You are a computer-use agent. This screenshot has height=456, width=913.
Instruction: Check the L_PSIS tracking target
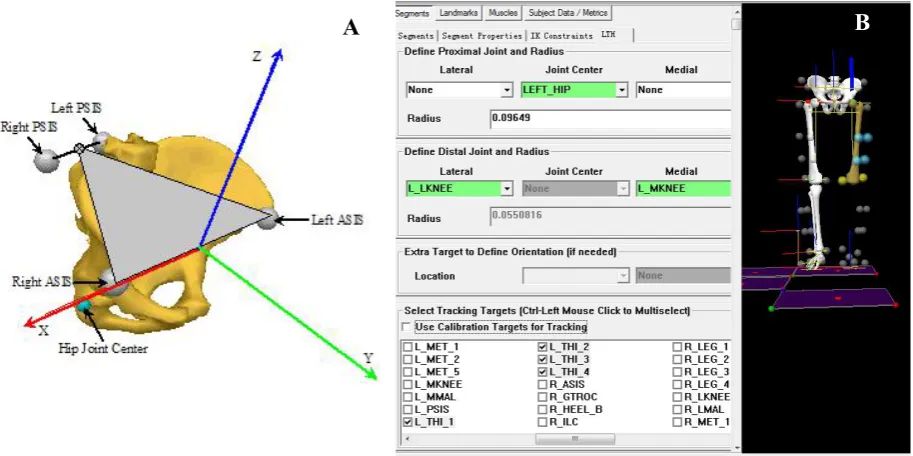[x=408, y=409]
